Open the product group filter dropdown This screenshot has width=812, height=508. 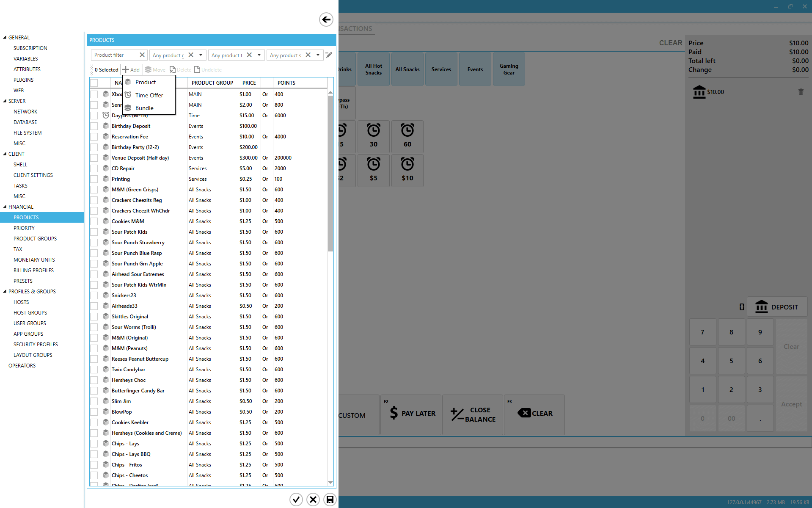tap(201, 55)
